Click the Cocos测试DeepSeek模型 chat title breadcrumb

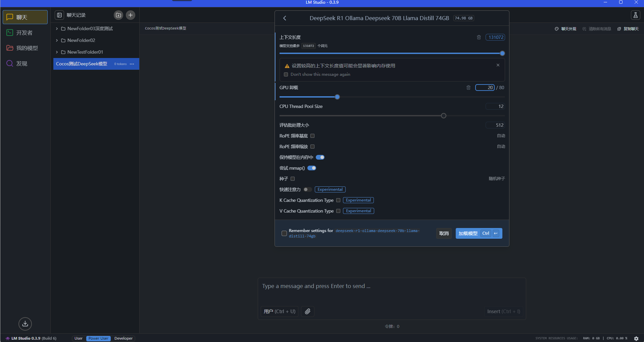point(165,28)
